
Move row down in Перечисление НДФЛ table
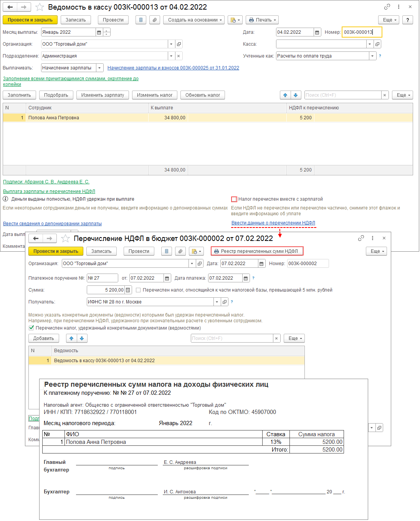(x=82, y=338)
